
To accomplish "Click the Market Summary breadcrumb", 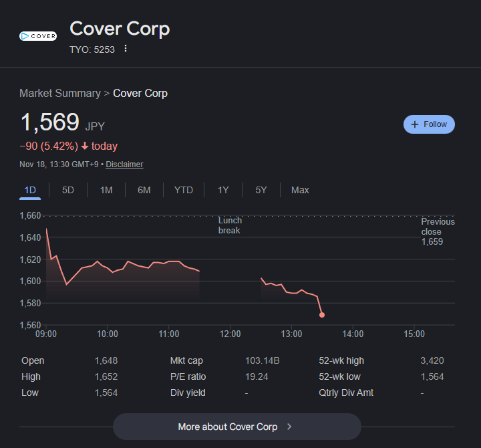I will tap(60, 94).
